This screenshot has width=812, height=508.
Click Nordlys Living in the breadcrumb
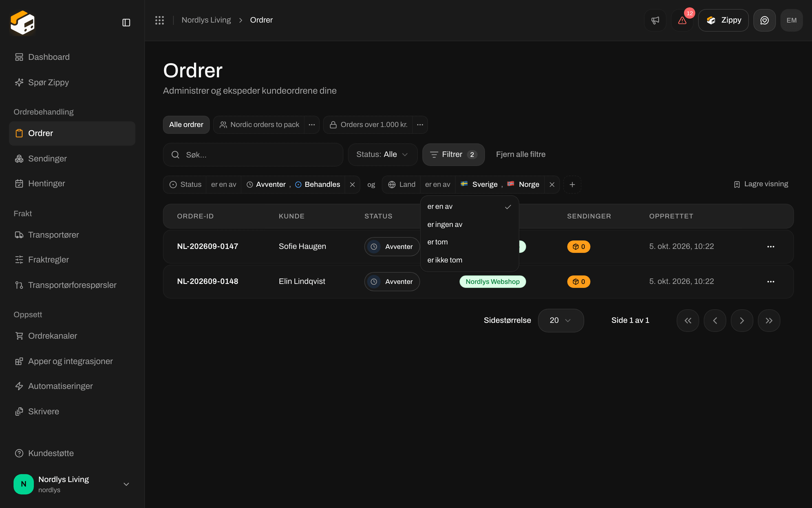pos(206,20)
